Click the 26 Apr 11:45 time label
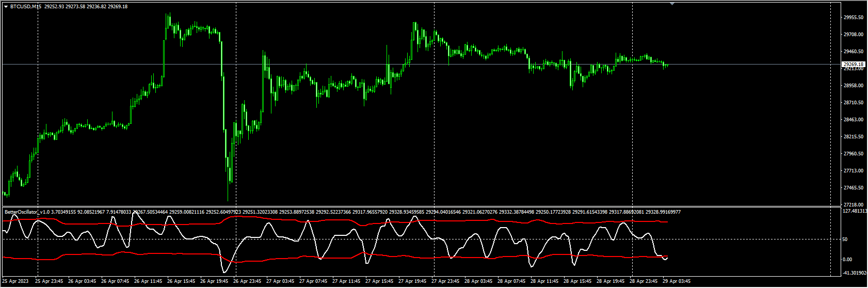 [x=148, y=281]
